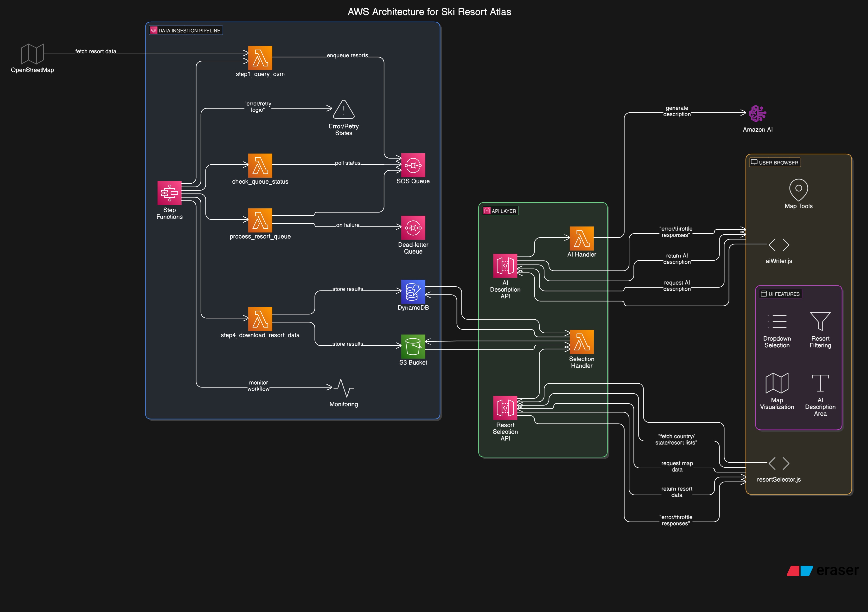Viewport: 868px width, 612px height.
Task: Click the 'error/retry logic' connector label
Action: point(258,107)
